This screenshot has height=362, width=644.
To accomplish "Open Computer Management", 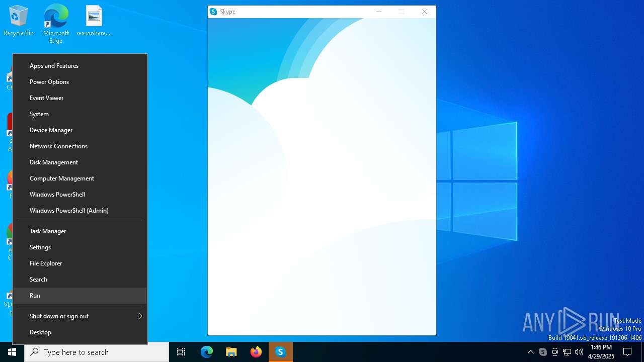I will click(x=80, y=178).
